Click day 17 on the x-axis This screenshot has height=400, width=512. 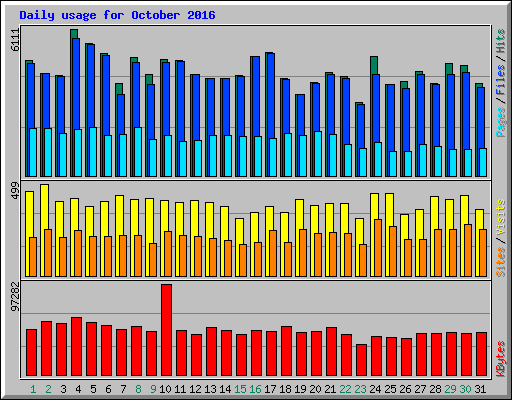(x=270, y=389)
